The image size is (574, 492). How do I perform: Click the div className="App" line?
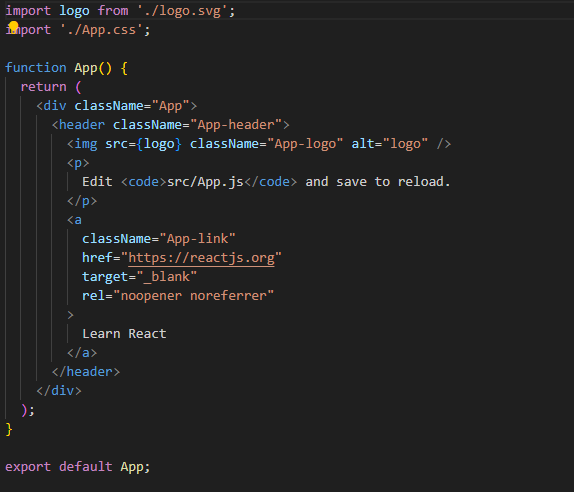(117, 106)
